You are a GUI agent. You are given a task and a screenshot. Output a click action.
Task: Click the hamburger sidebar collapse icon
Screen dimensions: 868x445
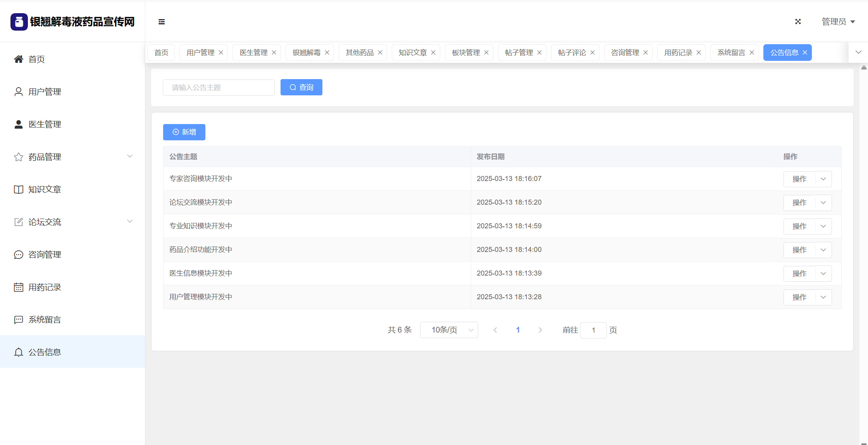[x=162, y=22]
